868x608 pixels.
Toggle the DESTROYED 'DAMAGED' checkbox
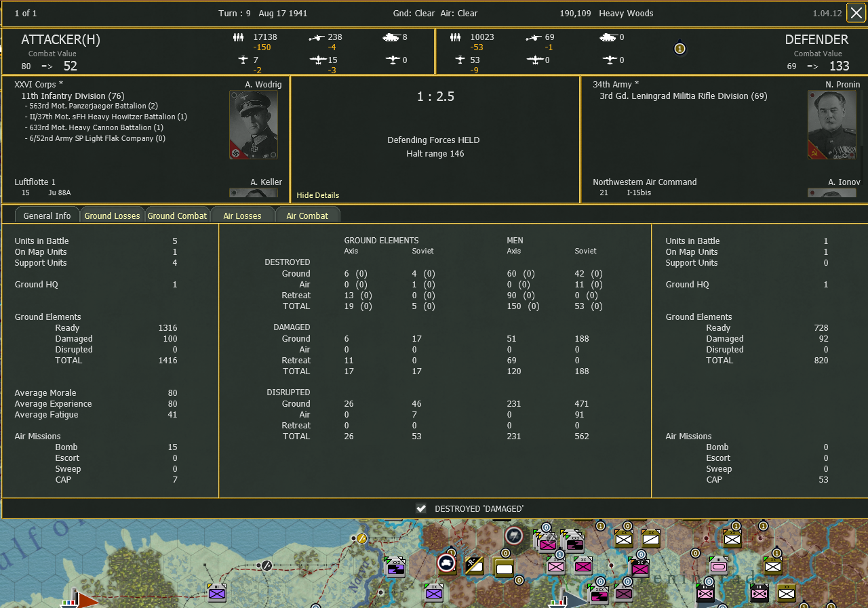421,508
